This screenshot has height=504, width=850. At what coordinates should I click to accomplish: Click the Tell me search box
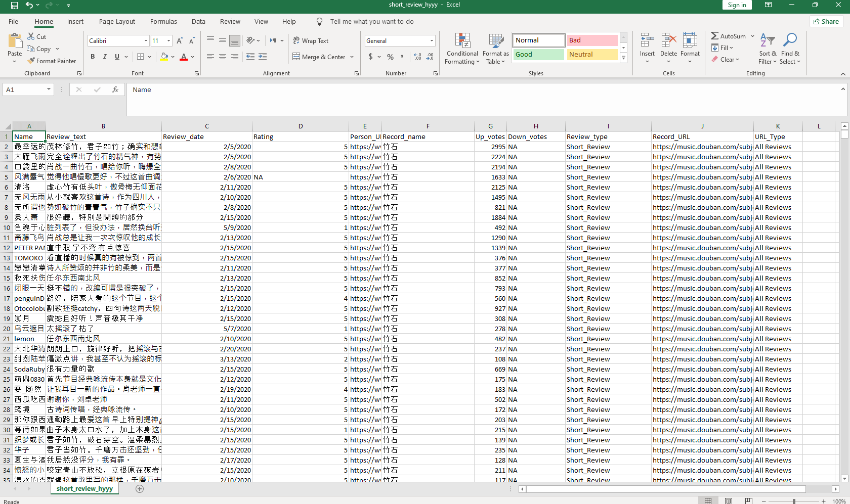pos(371,22)
